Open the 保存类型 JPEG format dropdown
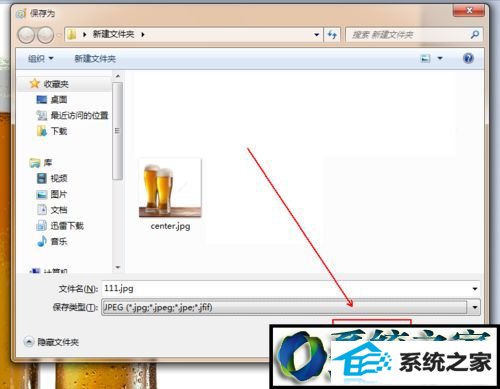This screenshot has height=389, width=500. click(x=291, y=307)
